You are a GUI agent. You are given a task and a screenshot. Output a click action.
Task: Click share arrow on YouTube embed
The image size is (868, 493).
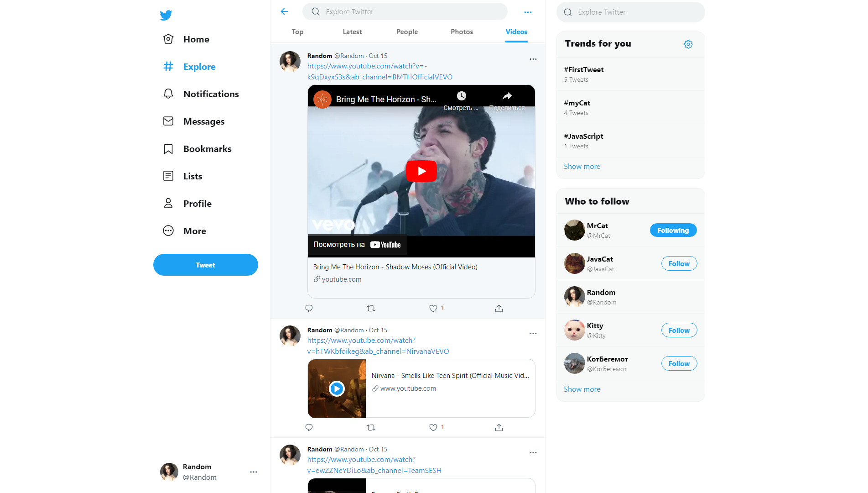pos(507,96)
